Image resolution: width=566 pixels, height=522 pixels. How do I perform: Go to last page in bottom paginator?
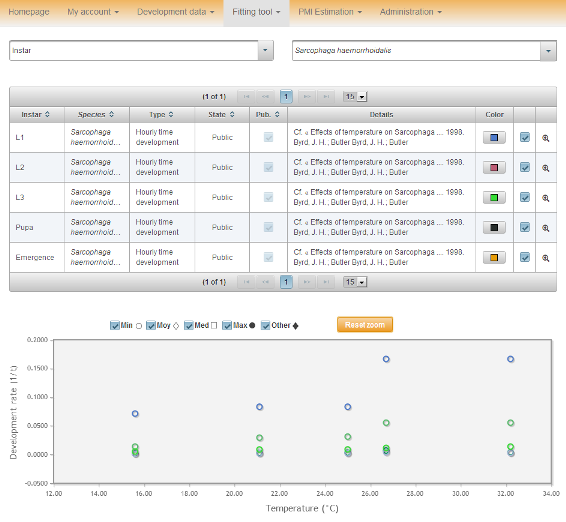(326, 282)
